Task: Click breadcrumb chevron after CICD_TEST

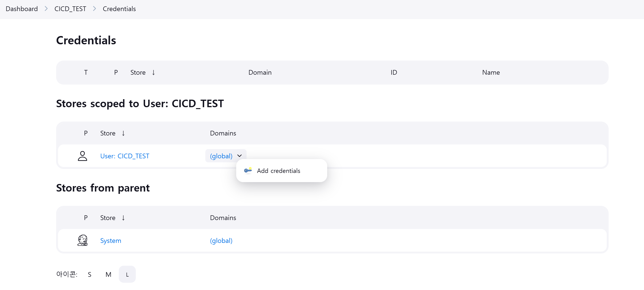Action: coord(94,9)
